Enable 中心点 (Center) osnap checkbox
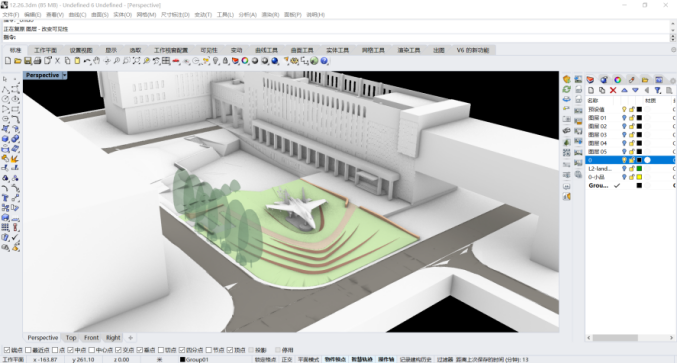 (x=92, y=350)
